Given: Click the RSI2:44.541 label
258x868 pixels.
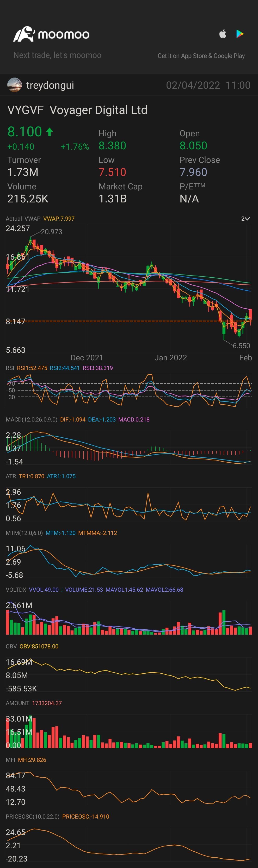Looking at the screenshot, I should (65, 368).
